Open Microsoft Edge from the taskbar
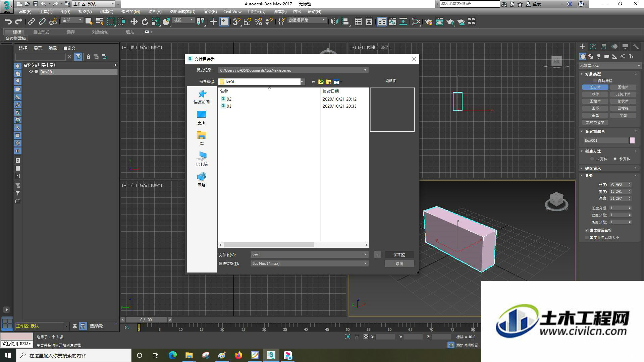 [173, 355]
